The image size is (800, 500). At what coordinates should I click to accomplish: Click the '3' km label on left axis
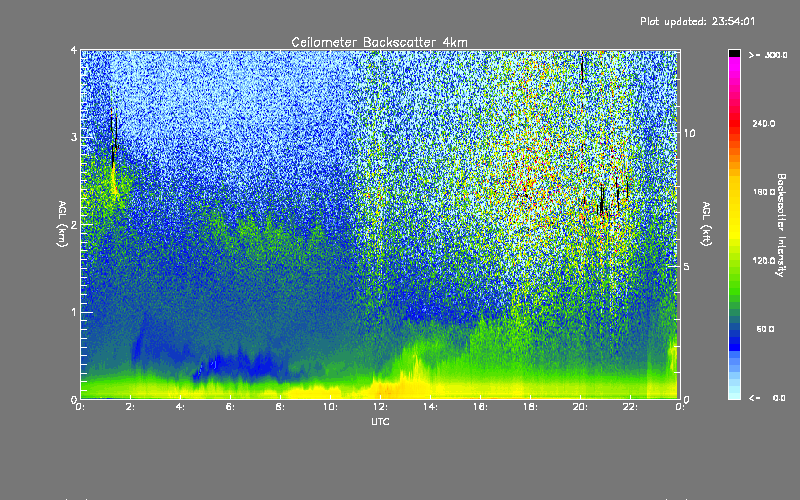coord(74,138)
